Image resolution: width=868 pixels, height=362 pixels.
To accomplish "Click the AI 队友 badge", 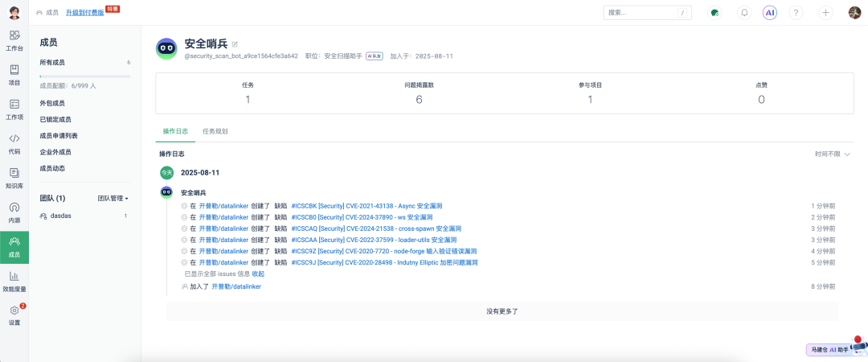I will (x=375, y=56).
